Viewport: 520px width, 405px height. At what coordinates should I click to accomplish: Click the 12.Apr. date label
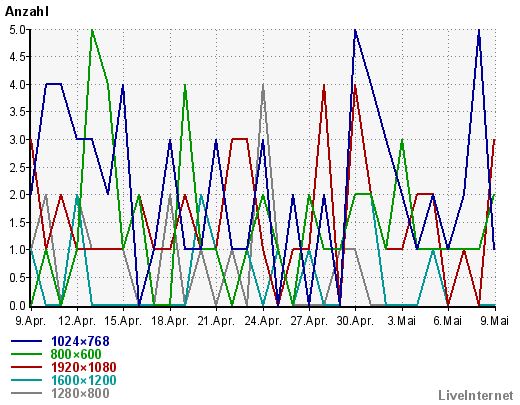pyautogui.click(x=77, y=321)
